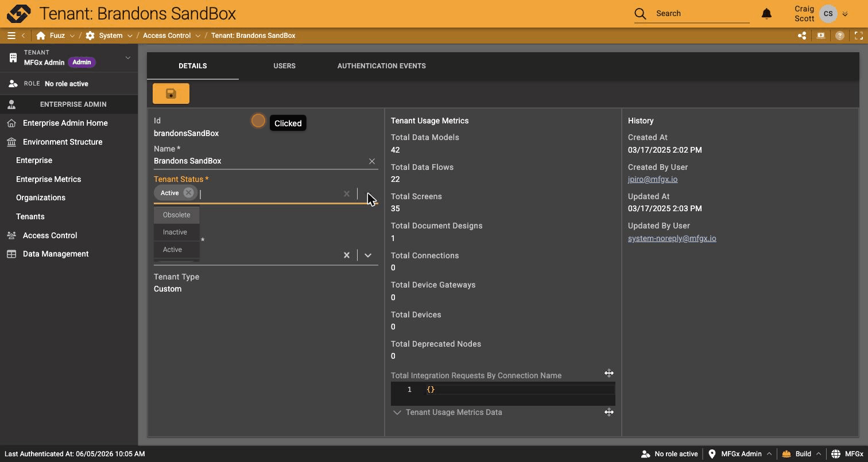This screenshot has height=462, width=868.
Task: Open the notifications bell
Action: pyautogui.click(x=766, y=13)
